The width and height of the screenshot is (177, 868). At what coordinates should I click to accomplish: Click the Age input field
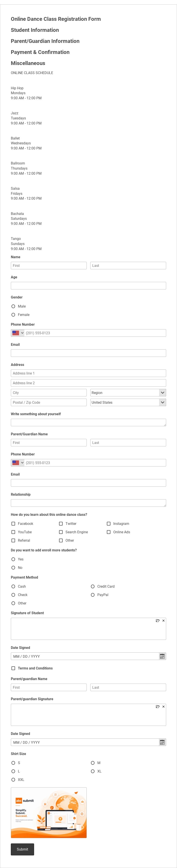pos(88,286)
